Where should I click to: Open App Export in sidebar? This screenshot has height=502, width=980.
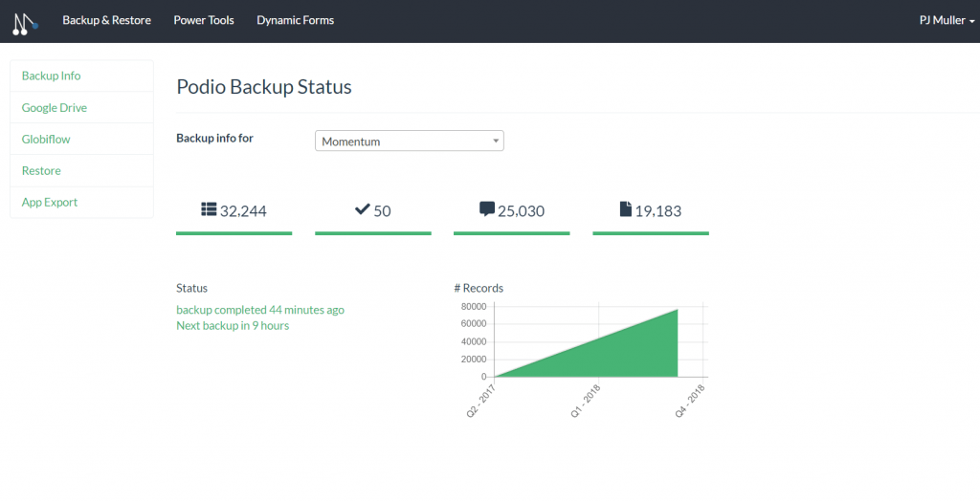50,203
